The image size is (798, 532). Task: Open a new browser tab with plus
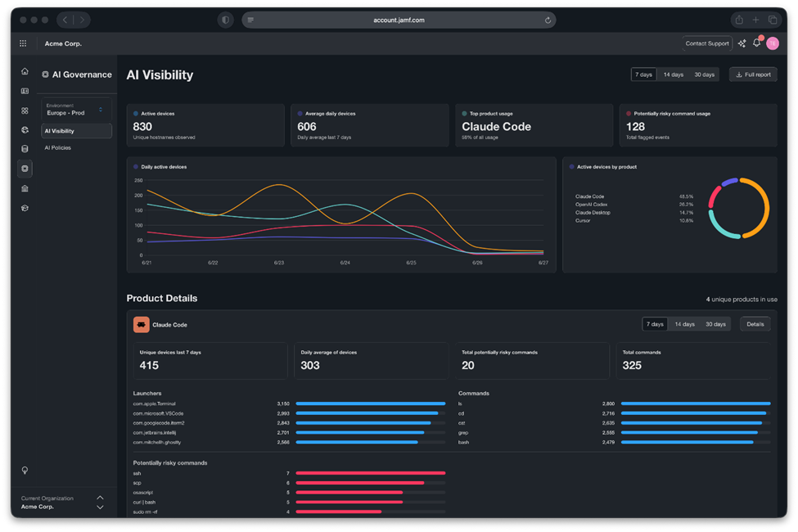[x=755, y=20]
